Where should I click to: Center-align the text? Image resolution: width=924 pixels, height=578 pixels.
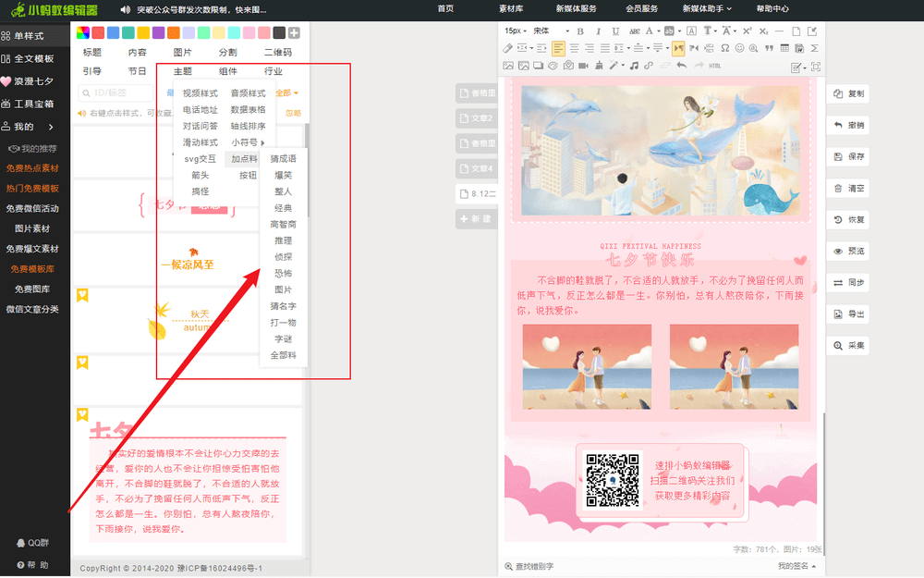[x=574, y=48]
